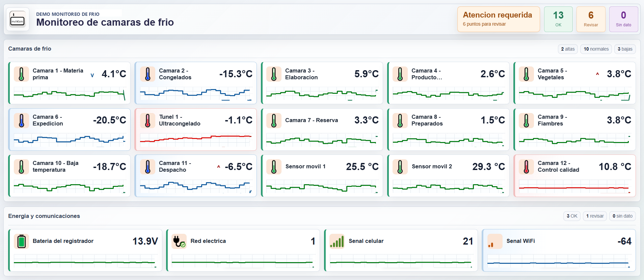Click the green battery icon of Bateria del registrador

[x=21, y=241]
